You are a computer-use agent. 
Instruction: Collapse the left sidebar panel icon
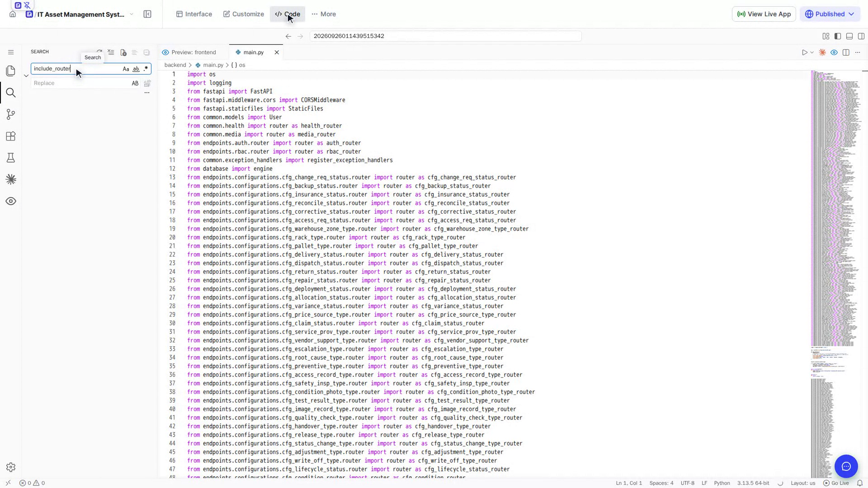point(147,14)
